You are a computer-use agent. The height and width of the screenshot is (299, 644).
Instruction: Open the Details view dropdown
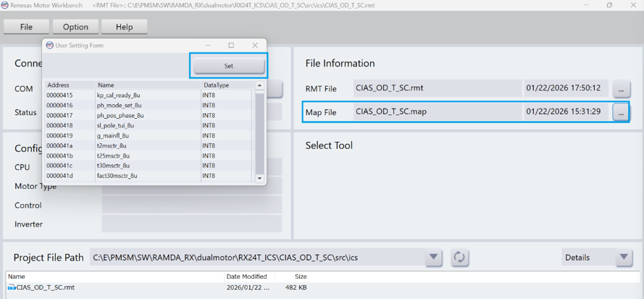tap(624, 258)
